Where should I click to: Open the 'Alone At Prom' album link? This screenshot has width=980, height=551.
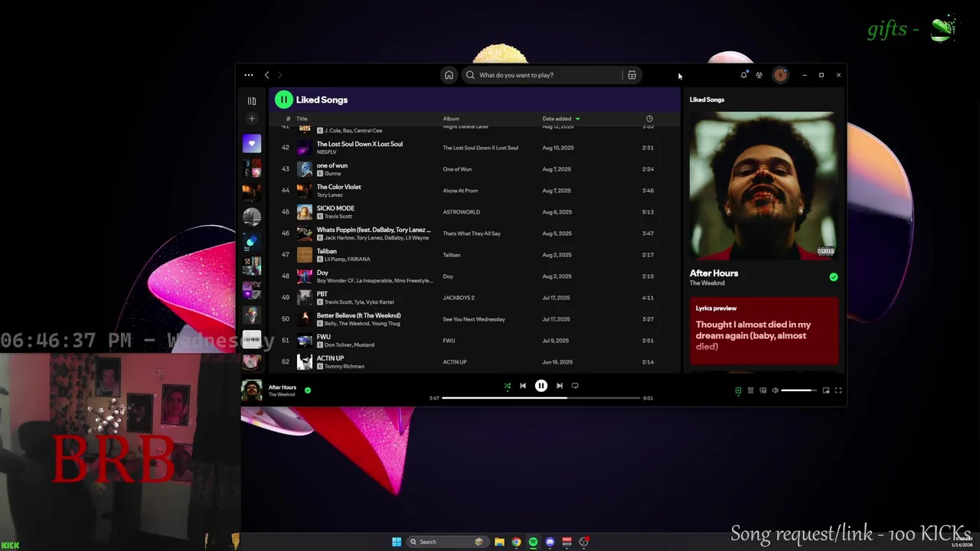click(460, 191)
